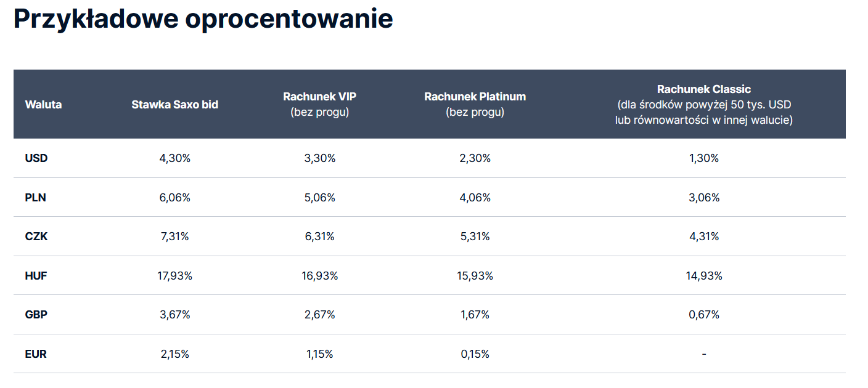Click the dash in the EUR Classic cell
The height and width of the screenshot is (388, 868).
click(x=703, y=354)
